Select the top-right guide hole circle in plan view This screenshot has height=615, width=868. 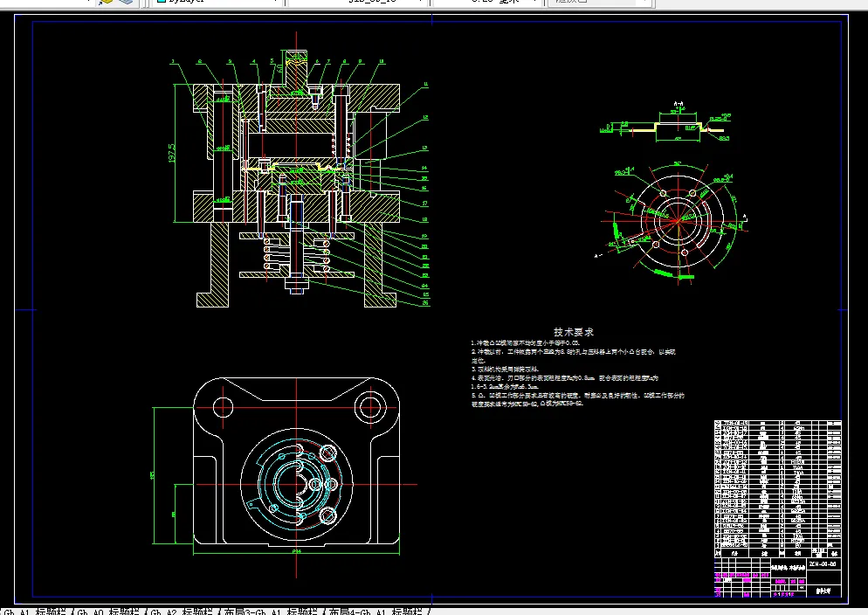click(369, 407)
